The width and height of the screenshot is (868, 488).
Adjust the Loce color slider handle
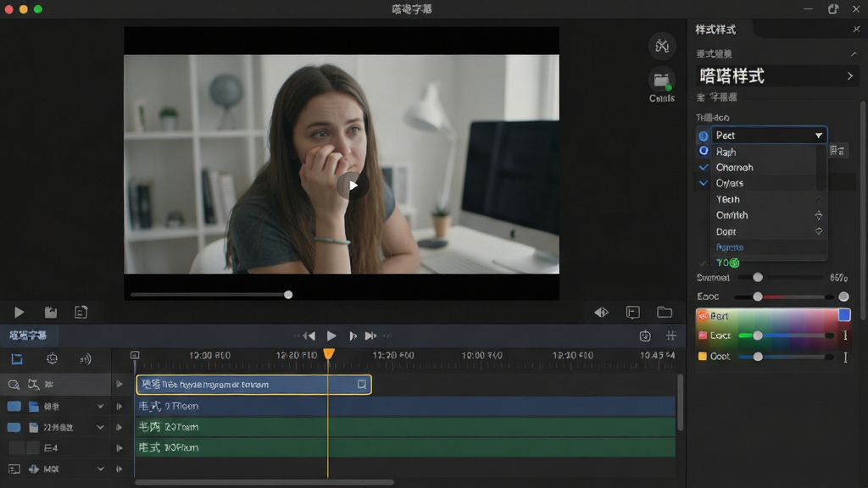pos(758,335)
